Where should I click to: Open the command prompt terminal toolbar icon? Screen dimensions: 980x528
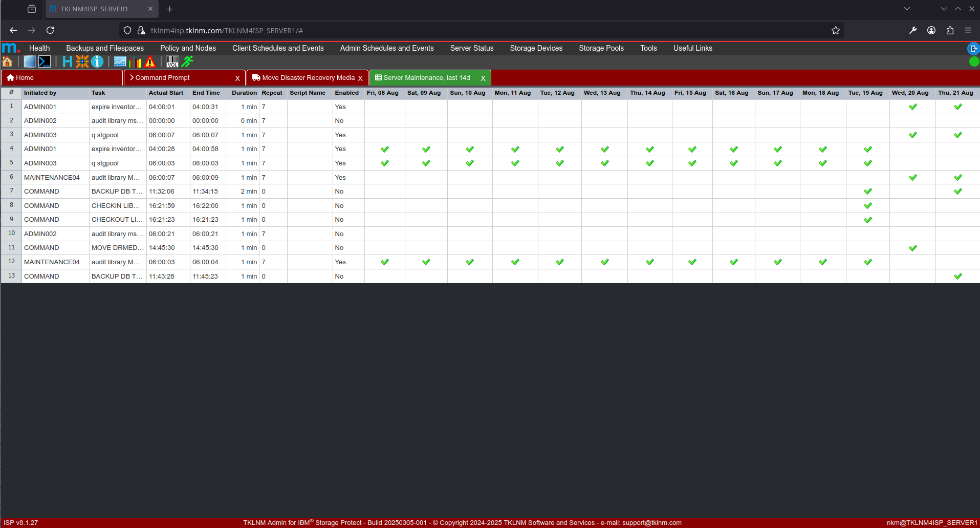point(45,62)
